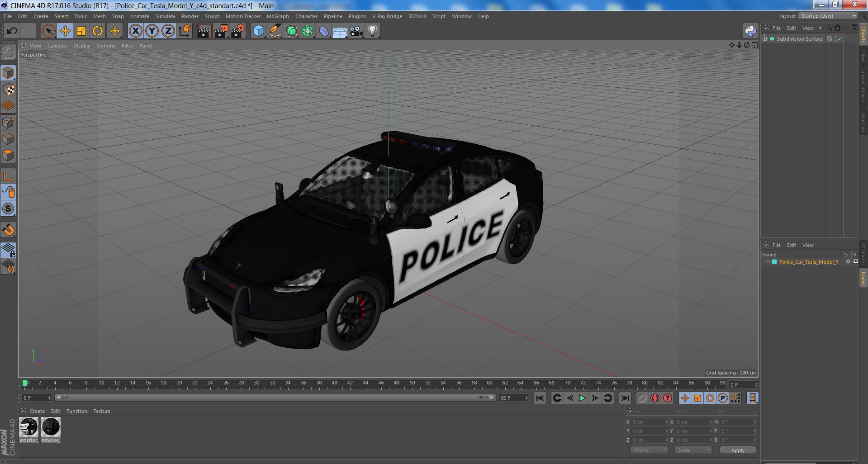Add a Camera object icon
Screen dimensions: 868x464
[x=356, y=31]
